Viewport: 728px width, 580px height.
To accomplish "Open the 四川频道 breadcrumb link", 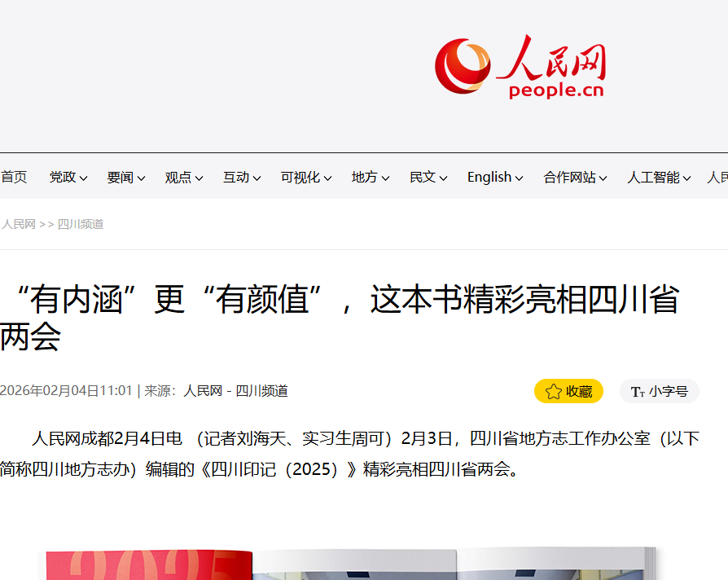I will coord(81,224).
